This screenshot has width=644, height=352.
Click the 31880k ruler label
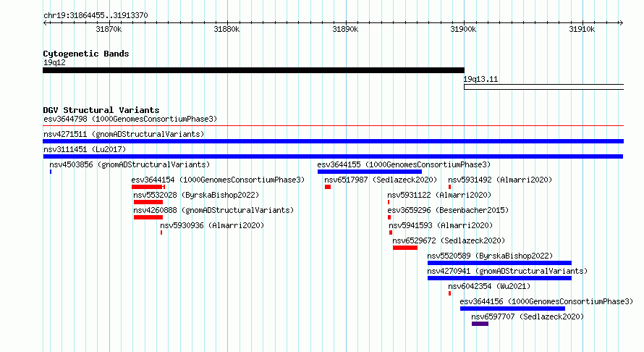coord(226,30)
